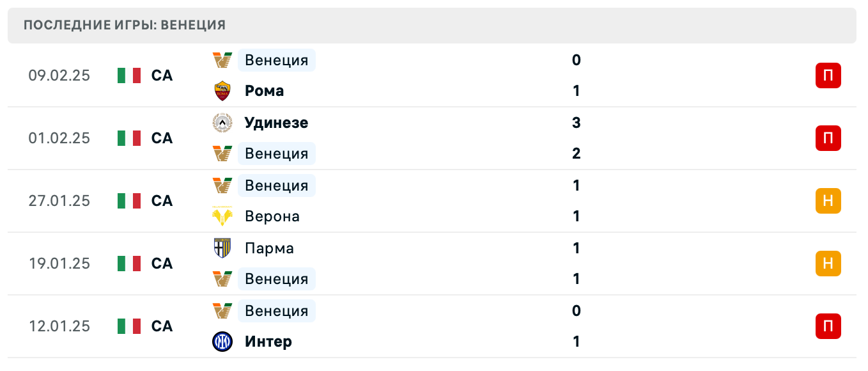Click the red П badge for the Roma match

click(828, 75)
